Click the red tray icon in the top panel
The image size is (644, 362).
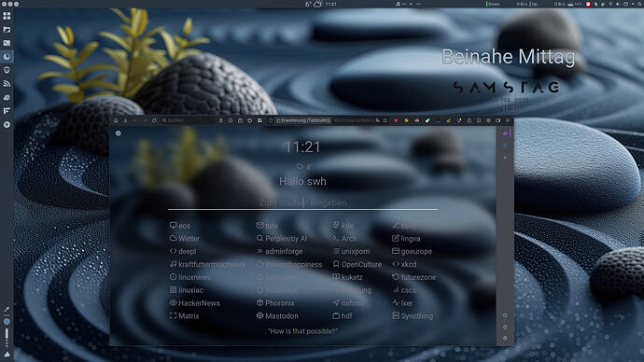[x=588, y=4]
